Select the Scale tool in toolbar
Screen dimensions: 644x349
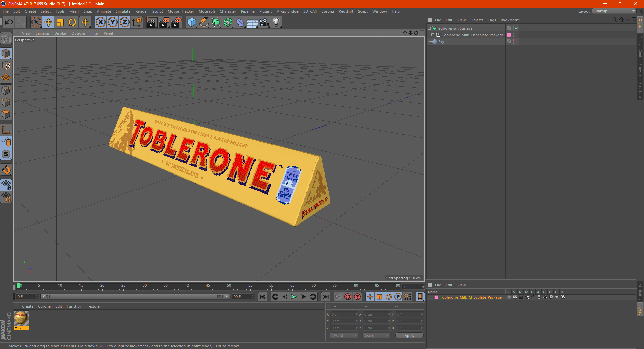pos(60,22)
